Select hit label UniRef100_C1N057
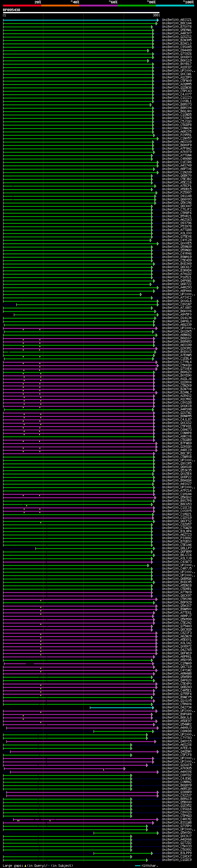 pos(176,139)
